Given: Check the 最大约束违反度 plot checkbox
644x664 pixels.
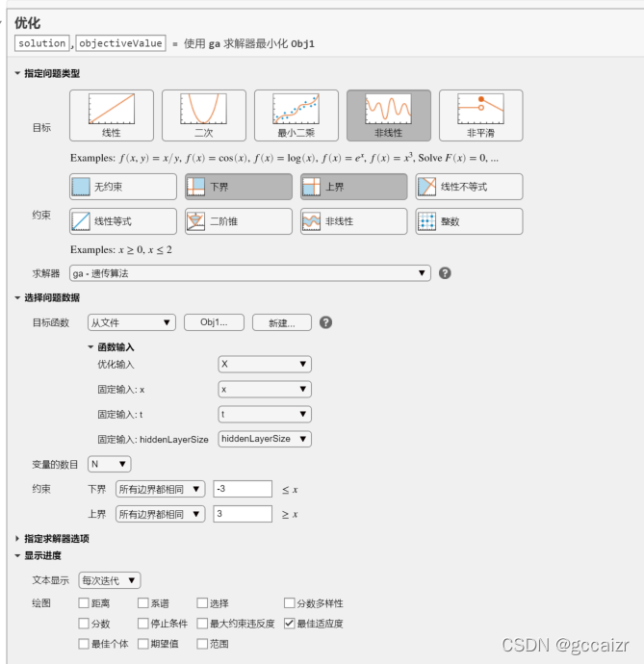Looking at the screenshot, I should tap(202, 624).
